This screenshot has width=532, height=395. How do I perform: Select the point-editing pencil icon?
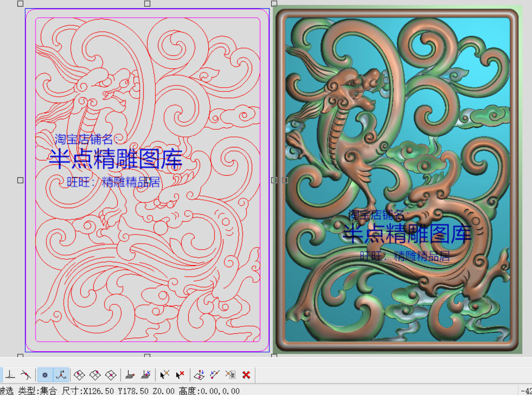pos(215,375)
